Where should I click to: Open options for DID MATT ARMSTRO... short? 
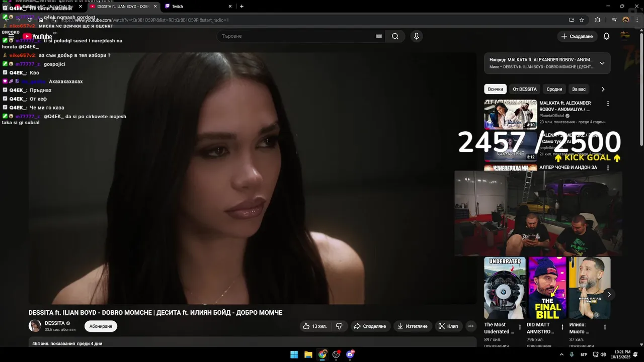coord(562,327)
